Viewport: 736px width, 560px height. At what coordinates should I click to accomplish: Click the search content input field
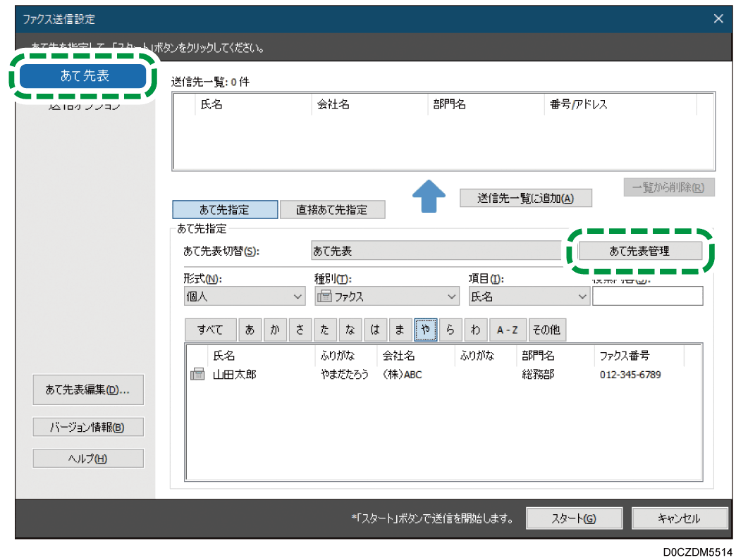click(x=647, y=297)
